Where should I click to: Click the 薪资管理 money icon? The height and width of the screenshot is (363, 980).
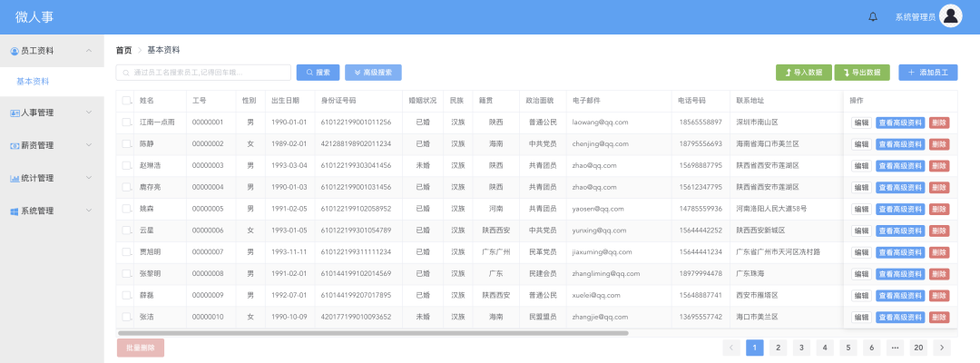(x=15, y=145)
